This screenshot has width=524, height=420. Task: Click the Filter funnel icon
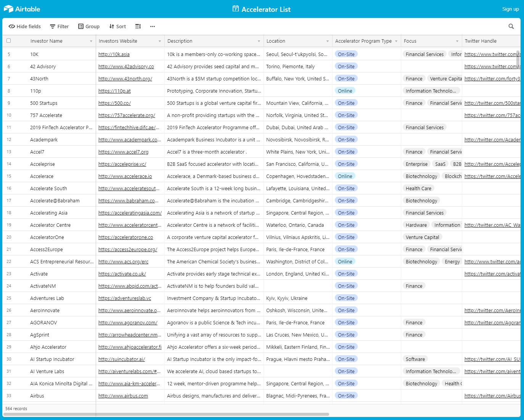53,26
